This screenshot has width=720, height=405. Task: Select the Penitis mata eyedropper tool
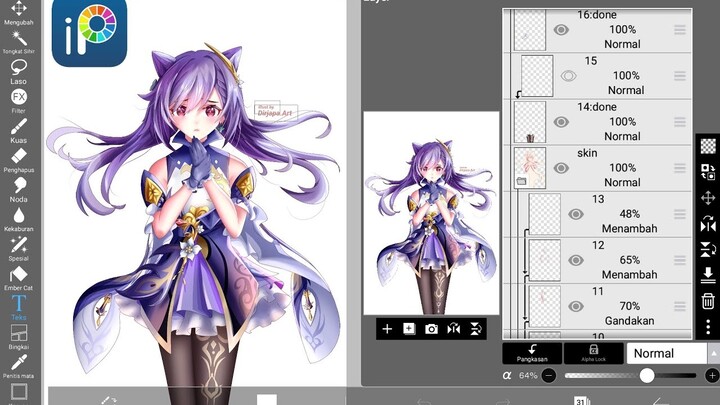[x=18, y=366]
